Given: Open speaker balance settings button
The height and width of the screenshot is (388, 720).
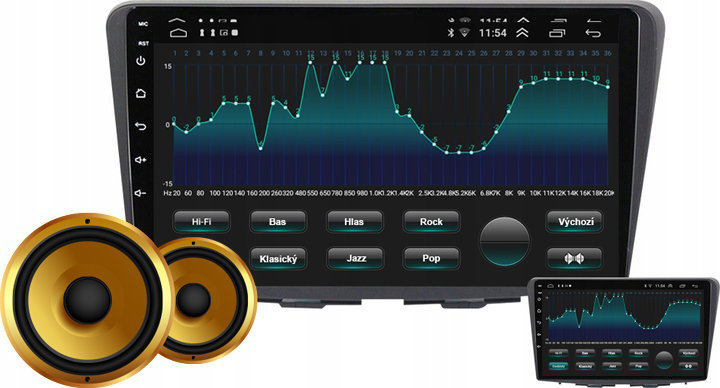Looking at the screenshot, I should tap(575, 259).
